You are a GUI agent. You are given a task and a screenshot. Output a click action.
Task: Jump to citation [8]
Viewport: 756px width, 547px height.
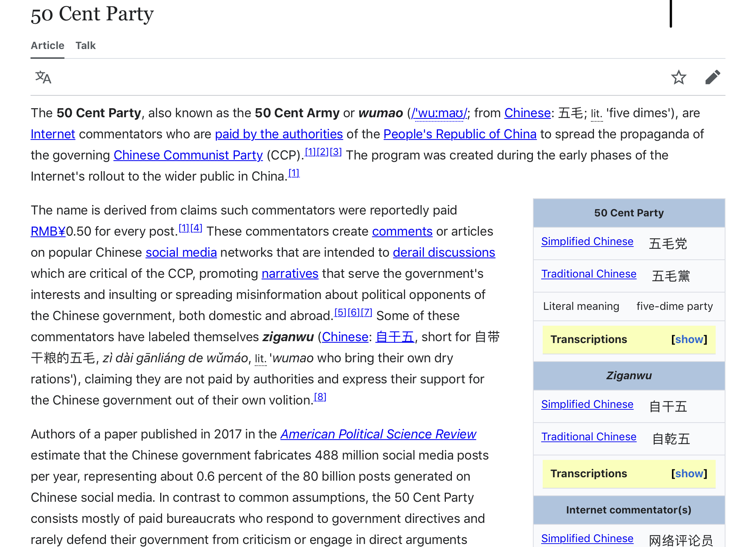[x=320, y=397]
